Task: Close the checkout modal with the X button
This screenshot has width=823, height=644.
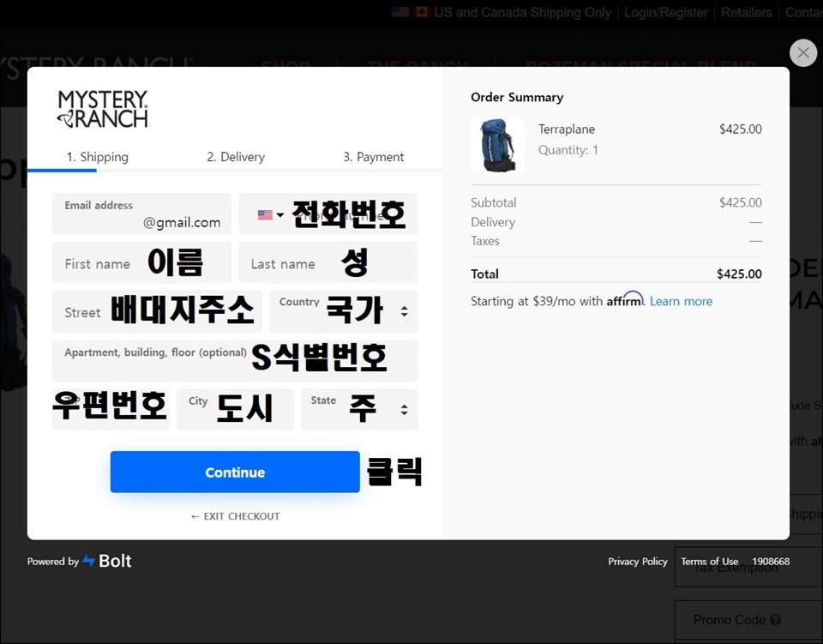Action: click(803, 52)
